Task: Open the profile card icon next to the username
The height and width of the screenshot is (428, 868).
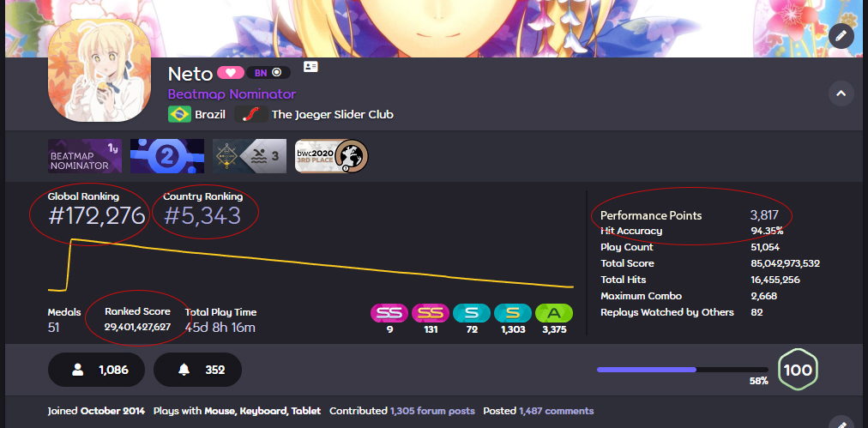Action: pyautogui.click(x=310, y=67)
